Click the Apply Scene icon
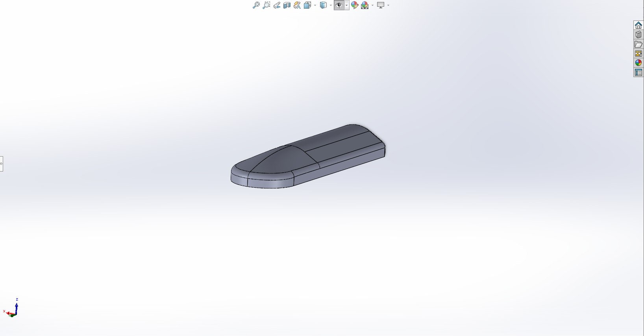 tap(365, 5)
